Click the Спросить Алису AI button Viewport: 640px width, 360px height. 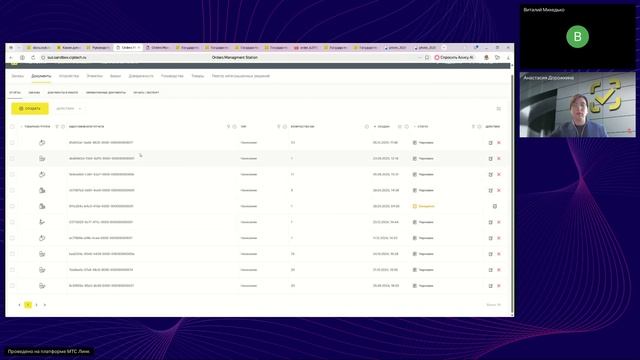click(x=454, y=58)
